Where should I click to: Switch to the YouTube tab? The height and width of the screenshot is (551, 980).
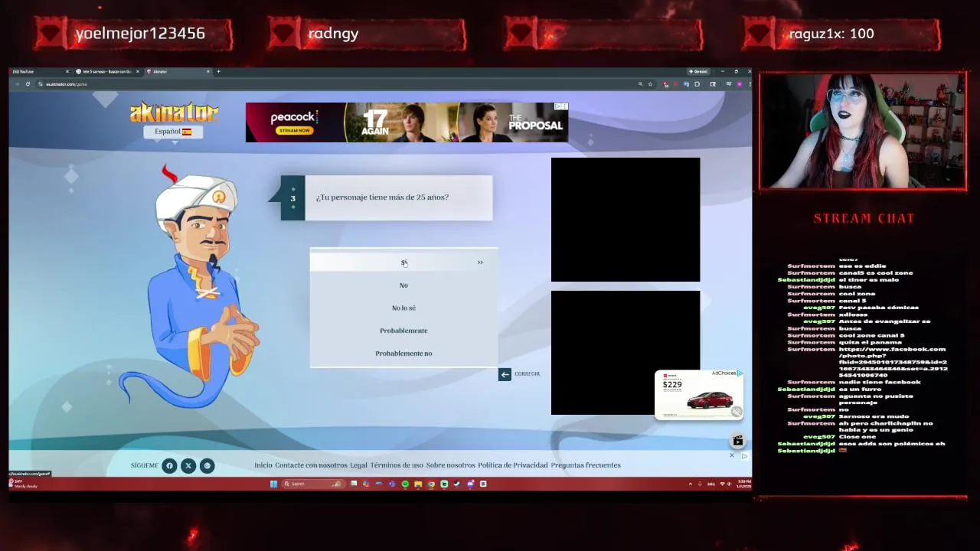pyautogui.click(x=38, y=71)
